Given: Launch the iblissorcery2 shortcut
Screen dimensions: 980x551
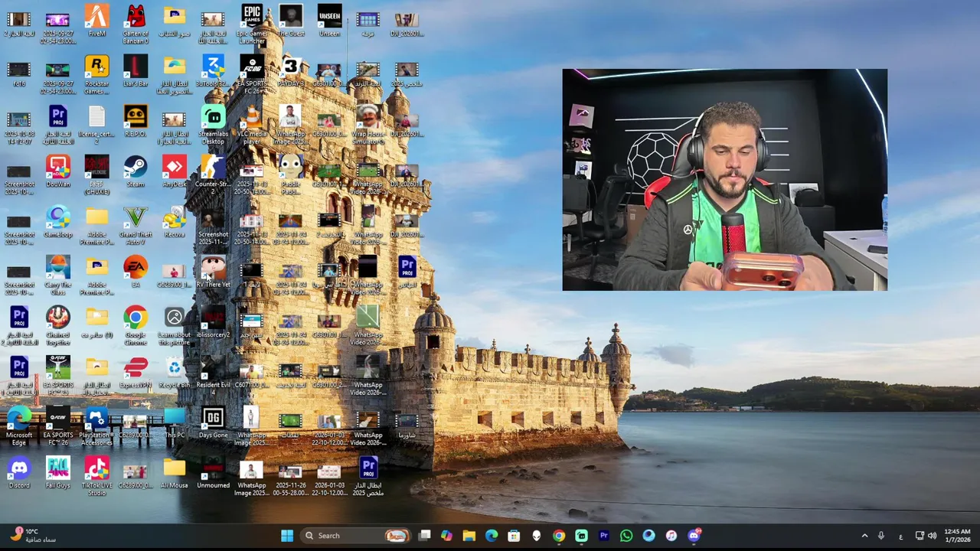Looking at the screenshot, I should coord(213,322).
